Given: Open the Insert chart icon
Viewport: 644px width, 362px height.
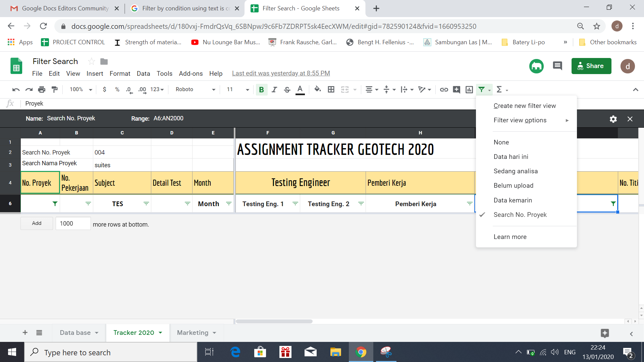Looking at the screenshot, I should tap(469, 89).
